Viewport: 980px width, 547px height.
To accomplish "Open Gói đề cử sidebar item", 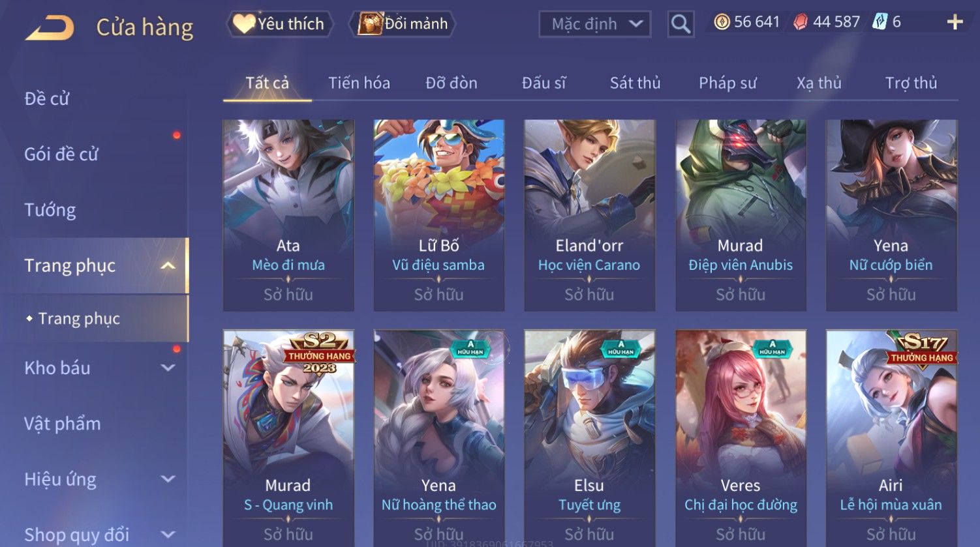I will coord(61,155).
